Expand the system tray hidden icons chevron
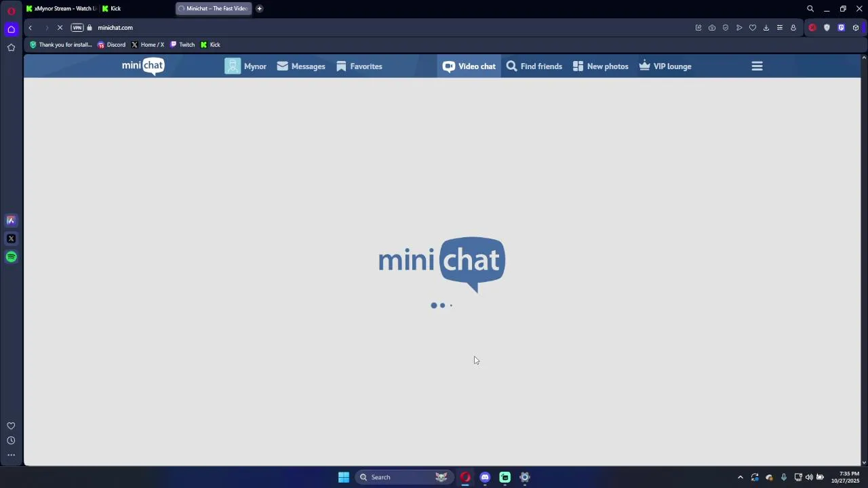Viewport: 868px width, 488px height. point(741,477)
